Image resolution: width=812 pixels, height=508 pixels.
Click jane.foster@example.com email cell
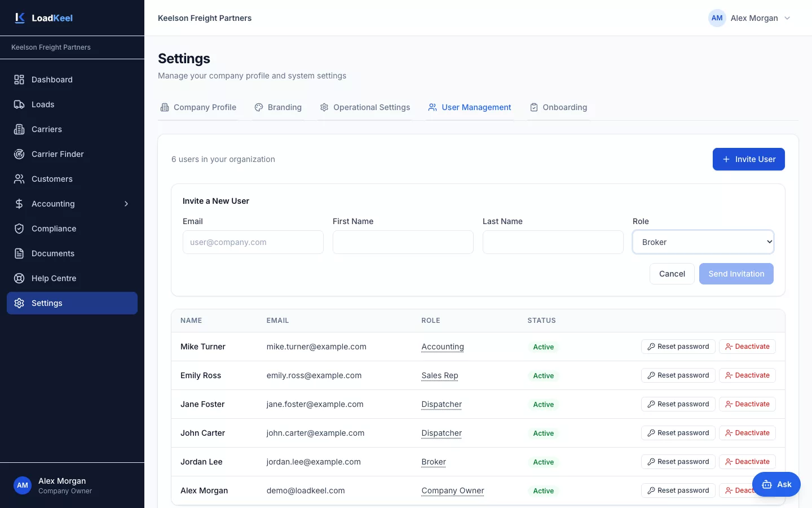coord(315,404)
